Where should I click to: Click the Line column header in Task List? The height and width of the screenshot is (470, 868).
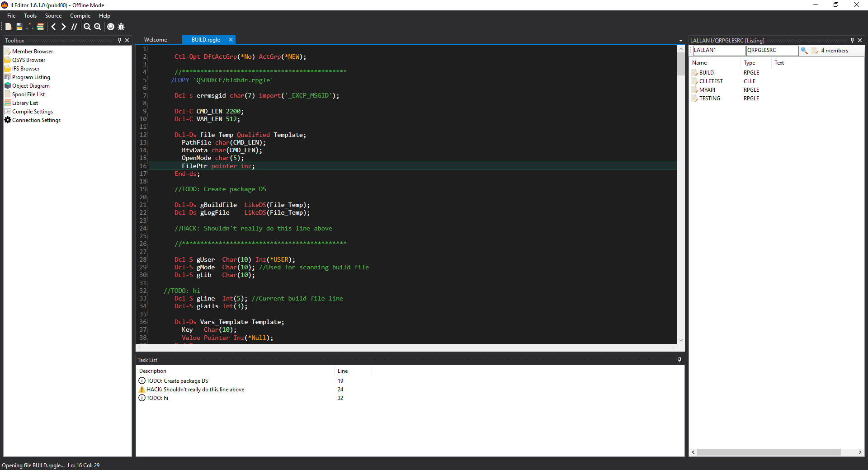coord(353,371)
